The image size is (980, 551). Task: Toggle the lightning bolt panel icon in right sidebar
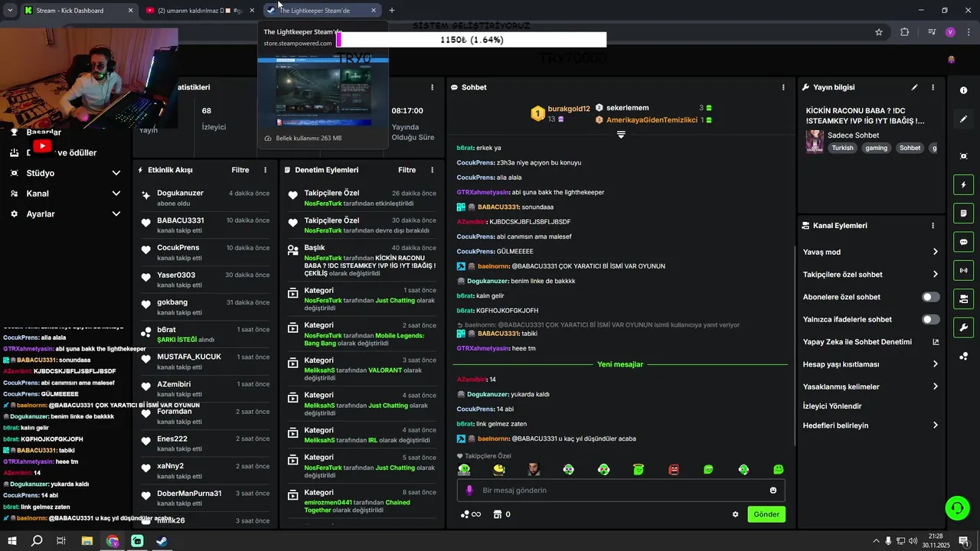coord(963,184)
